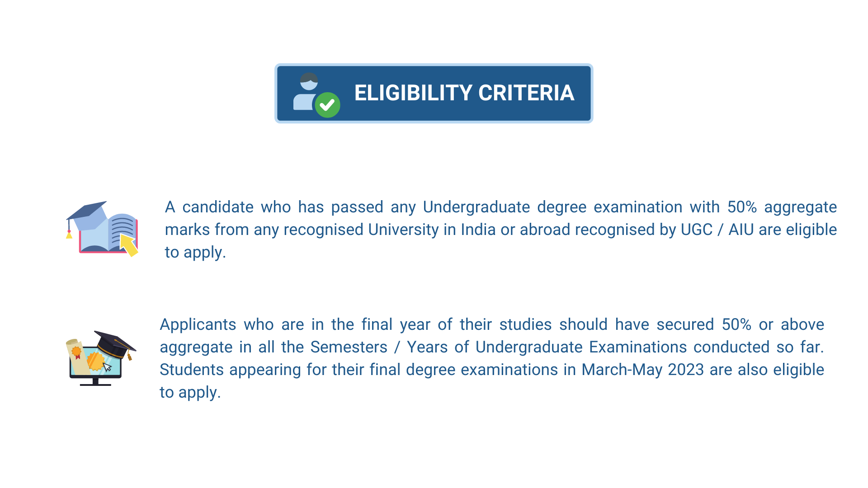Screen dimensions: 868x488
Task: Click the open book graduation cap icon
Action: (x=102, y=229)
